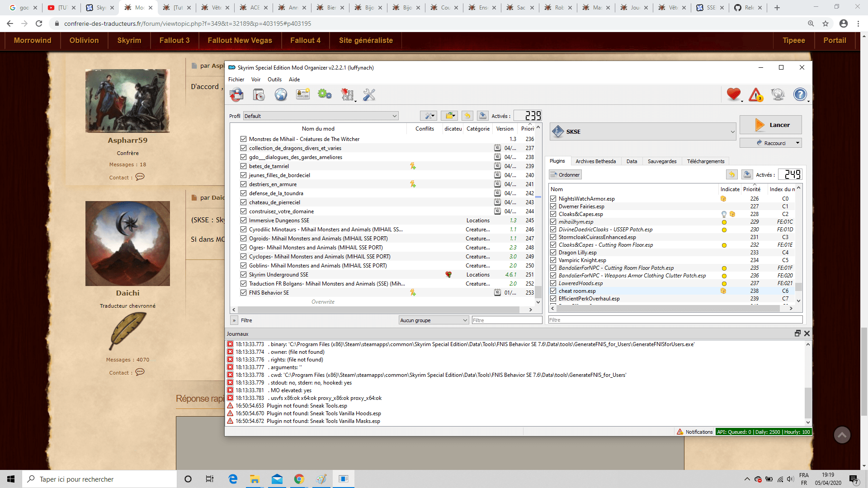Open the Profil Default dropdown
Image resolution: width=868 pixels, height=488 pixels.
coord(321,116)
